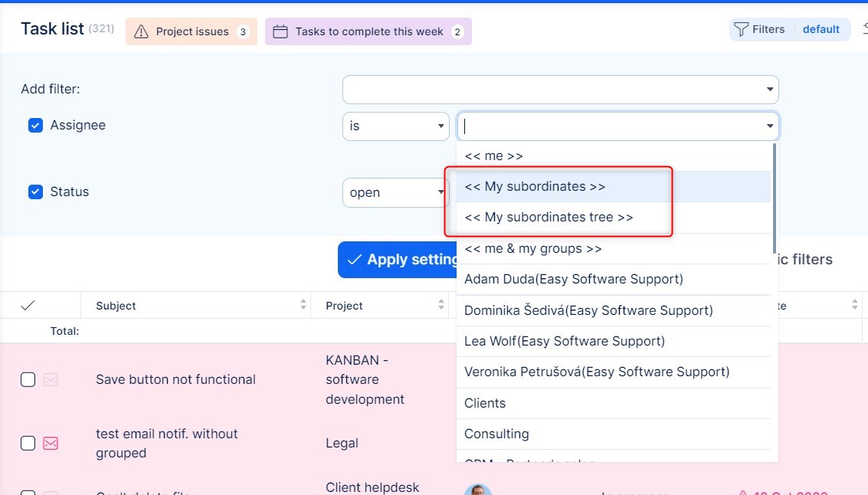Click the select-all checkmark column header icon
The height and width of the screenshot is (495, 868).
click(28, 305)
